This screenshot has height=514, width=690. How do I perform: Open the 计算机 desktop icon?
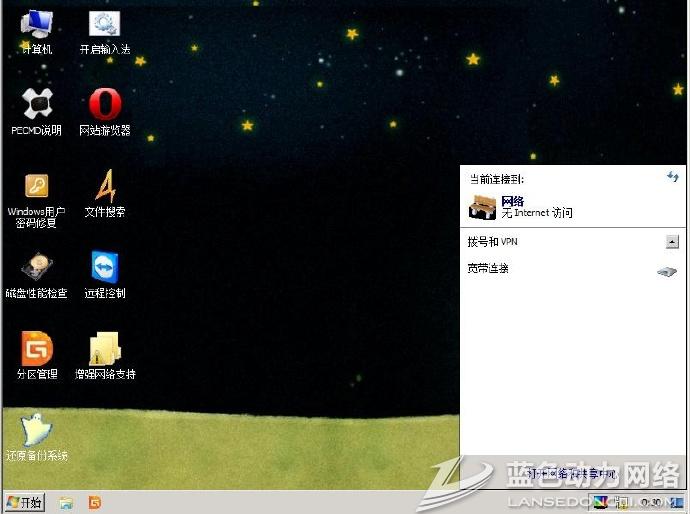(x=37, y=32)
